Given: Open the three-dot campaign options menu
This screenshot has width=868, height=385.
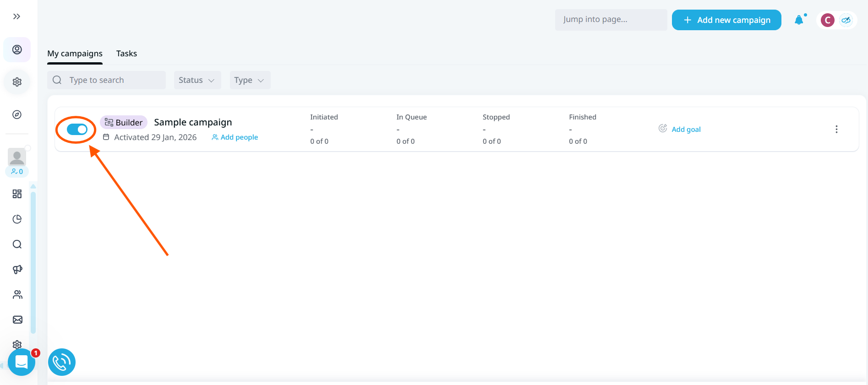Looking at the screenshot, I should (836, 129).
